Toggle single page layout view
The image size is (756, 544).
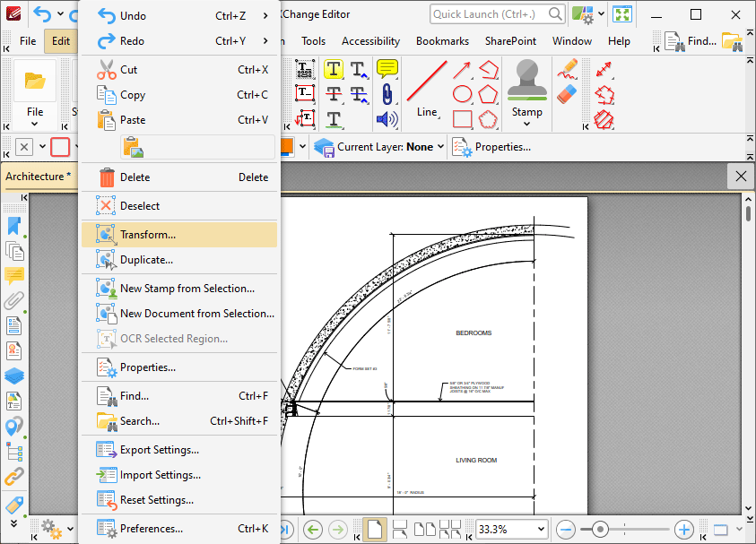point(375,529)
